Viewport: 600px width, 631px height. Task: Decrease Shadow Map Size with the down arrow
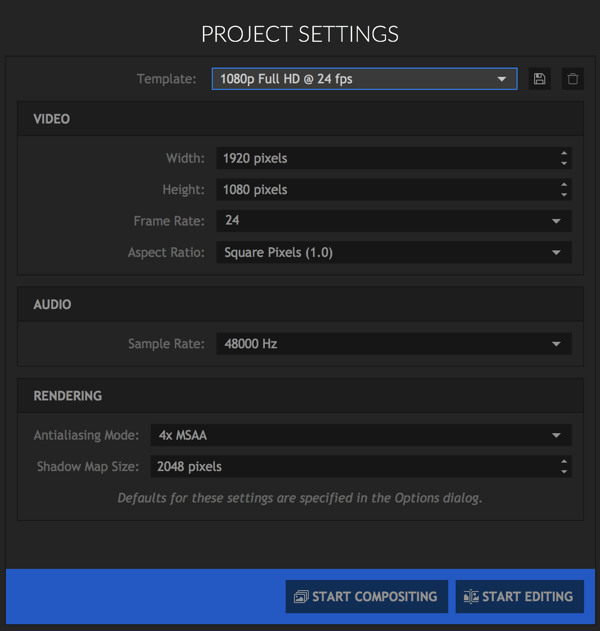tap(564, 471)
